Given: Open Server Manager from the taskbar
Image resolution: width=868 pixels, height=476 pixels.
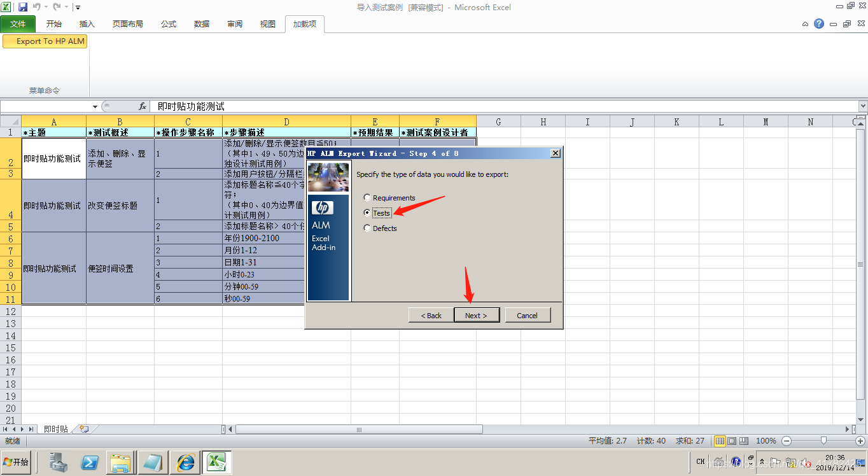Looking at the screenshot, I should (x=59, y=463).
